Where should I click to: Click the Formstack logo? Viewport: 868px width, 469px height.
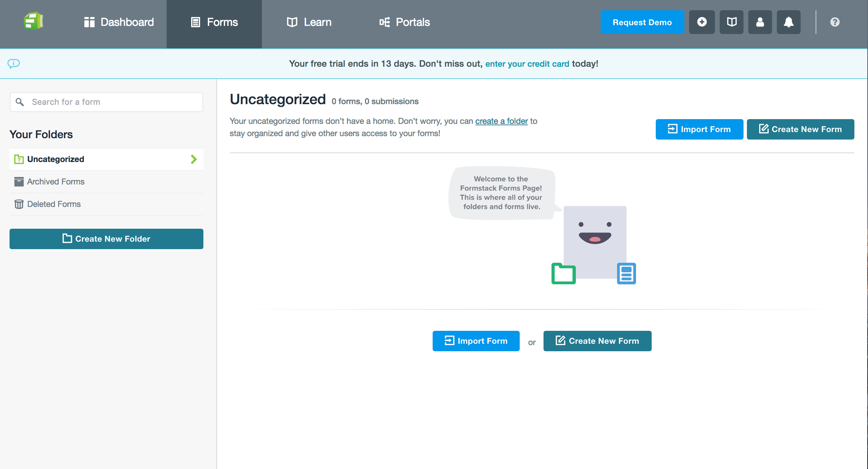[x=33, y=21]
